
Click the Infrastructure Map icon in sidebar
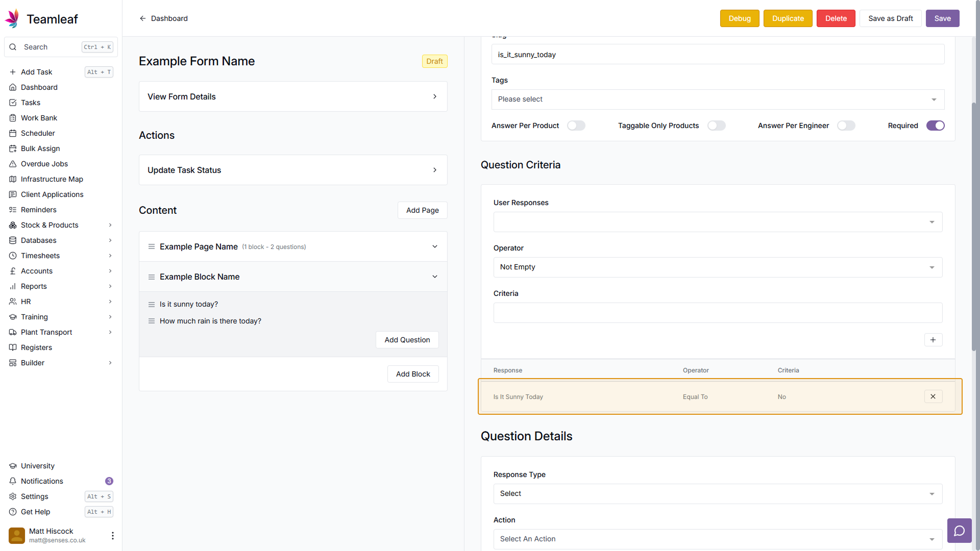click(x=13, y=179)
